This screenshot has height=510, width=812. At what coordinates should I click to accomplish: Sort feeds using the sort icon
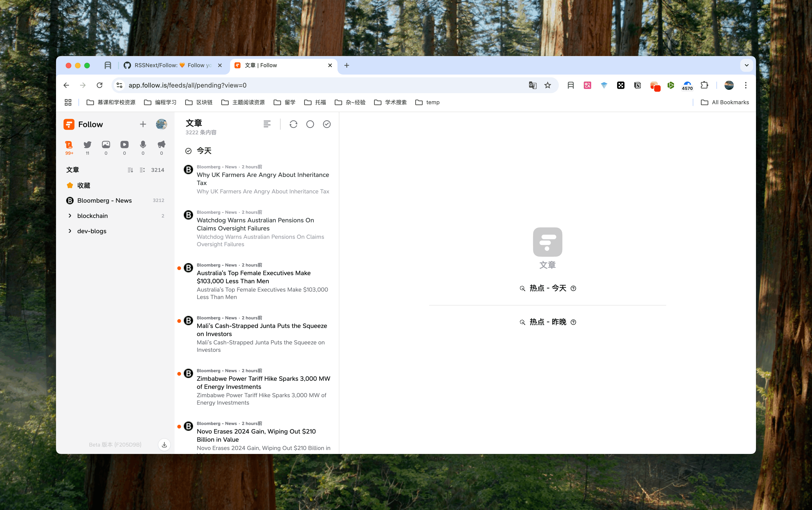[x=130, y=170]
